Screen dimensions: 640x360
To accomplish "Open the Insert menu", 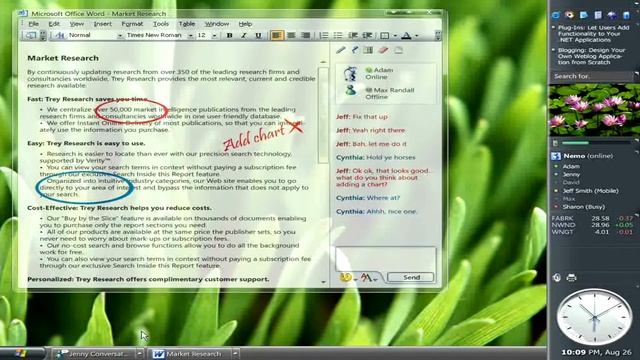I will pyautogui.click(x=102, y=24).
